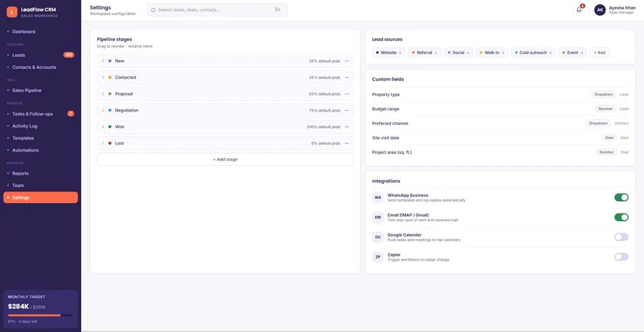Select Settings in the sidebar
Screen dimensions: 644x332
(x=40, y=198)
